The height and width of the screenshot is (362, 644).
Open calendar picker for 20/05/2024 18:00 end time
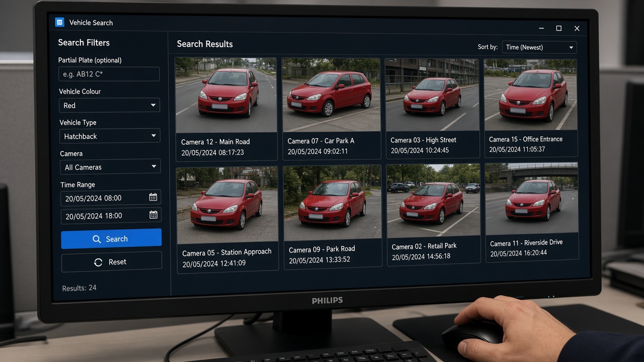click(x=153, y=215)
